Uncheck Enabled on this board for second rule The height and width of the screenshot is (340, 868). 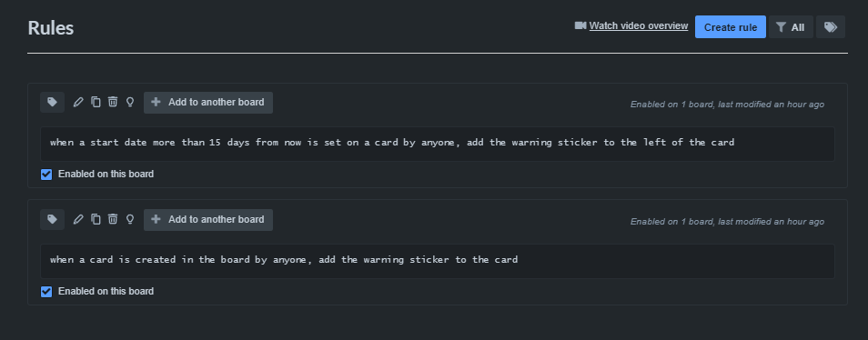tap(46, 292)
